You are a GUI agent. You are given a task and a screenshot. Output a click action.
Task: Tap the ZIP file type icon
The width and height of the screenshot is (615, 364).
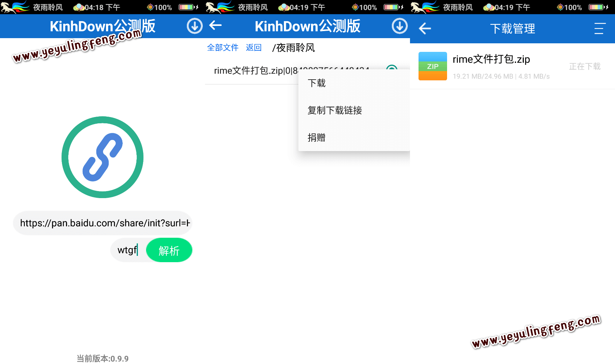click(x=433, y=66)
